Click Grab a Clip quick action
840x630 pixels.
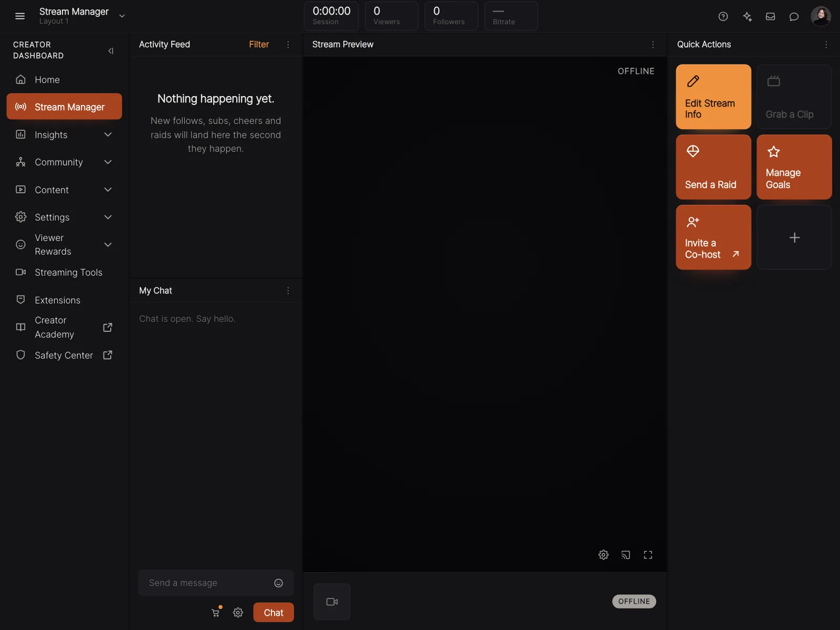click(794, 97)
